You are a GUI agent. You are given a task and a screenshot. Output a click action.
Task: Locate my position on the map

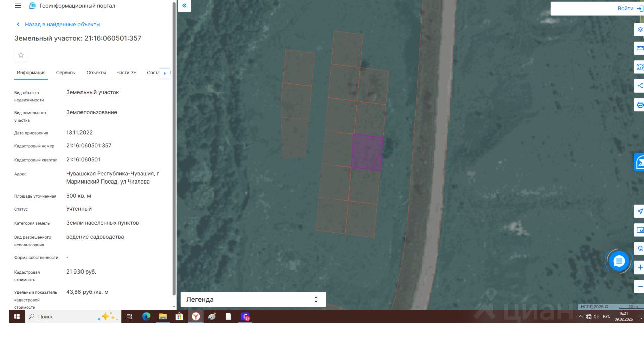click(x=639, y=211)
